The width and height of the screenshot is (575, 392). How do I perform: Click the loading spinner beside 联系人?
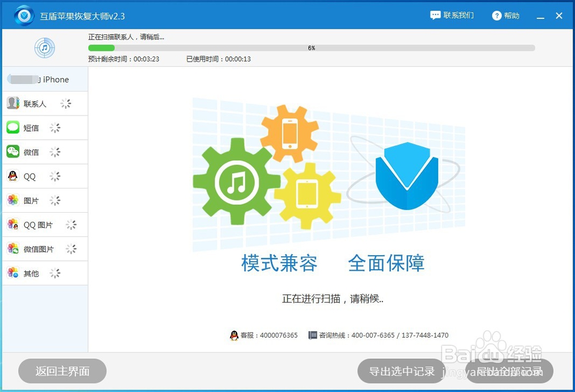66,103
